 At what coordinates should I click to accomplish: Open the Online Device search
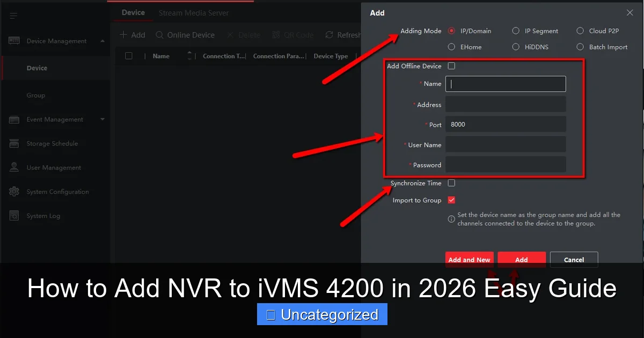tap(185, 34)
